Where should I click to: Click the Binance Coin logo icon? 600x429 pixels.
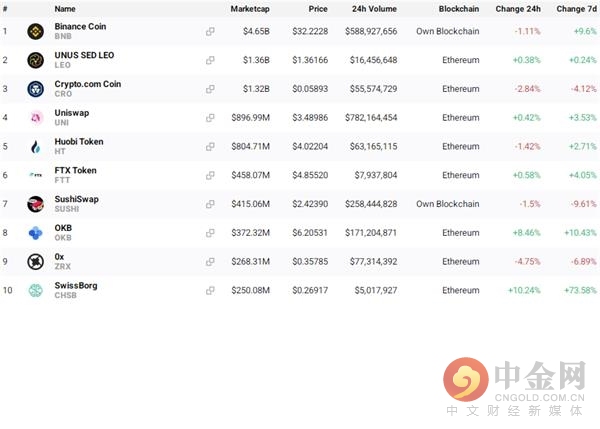click(36, 31)
